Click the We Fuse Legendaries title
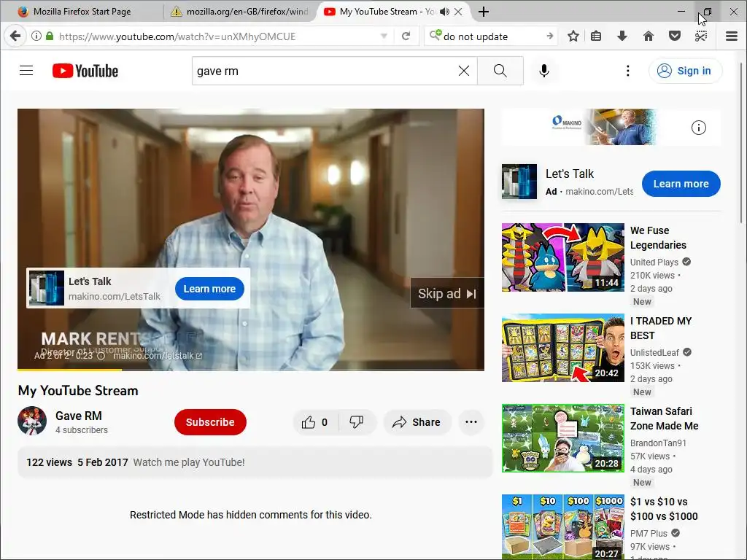747x560 pixels. tap(658, 238)
